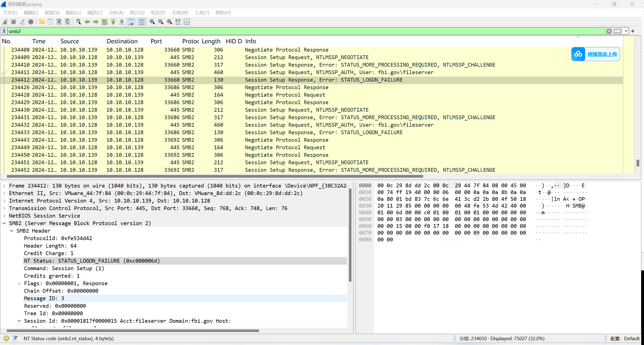
Task: Toggle auto-scroll during live capture
Action: (x=131, y=22)
